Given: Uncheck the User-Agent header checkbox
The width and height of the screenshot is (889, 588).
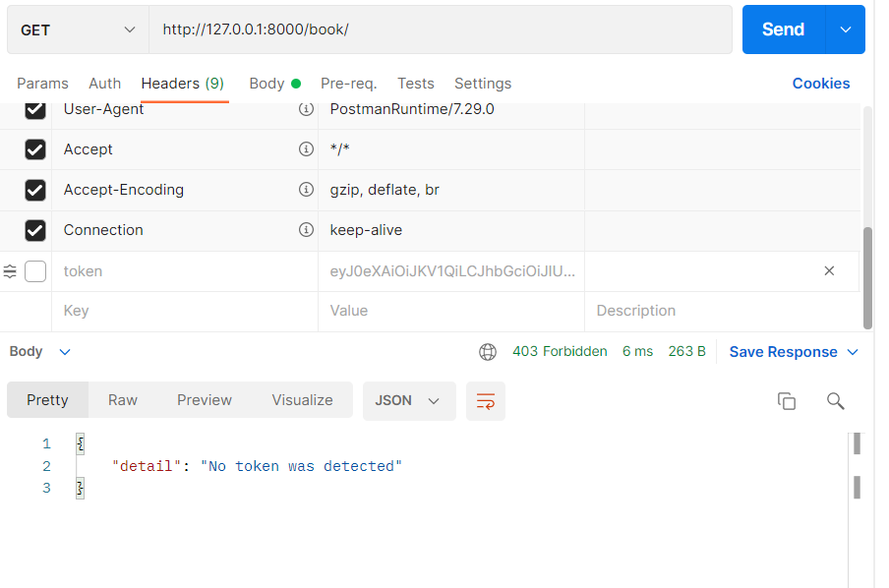Looking at the screenshot, I should pos(35,109).
